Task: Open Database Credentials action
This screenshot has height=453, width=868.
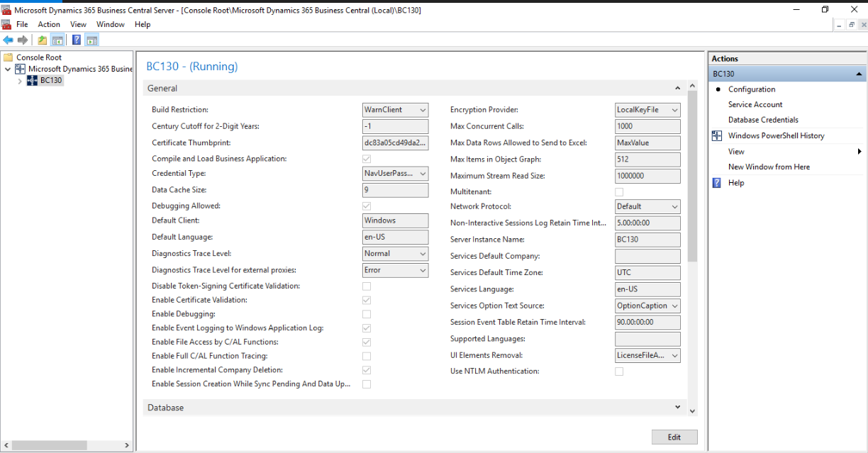Action: click(x=763, y=120)
